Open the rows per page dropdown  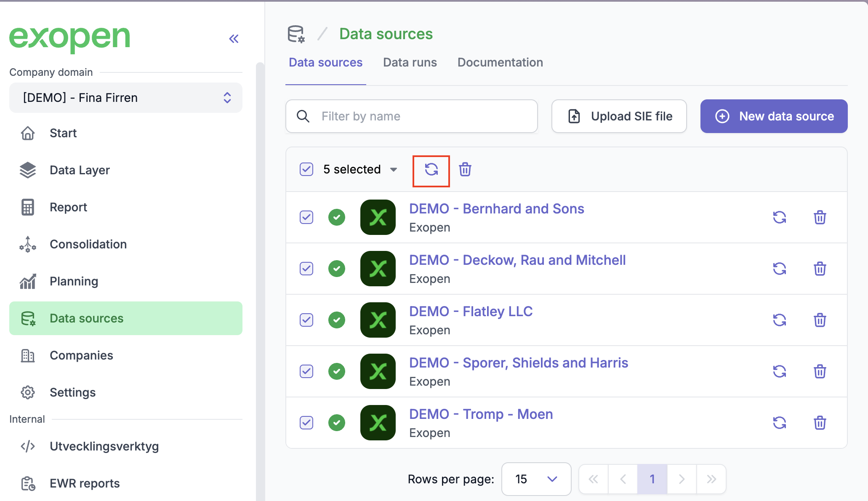(x=536, y=479)
